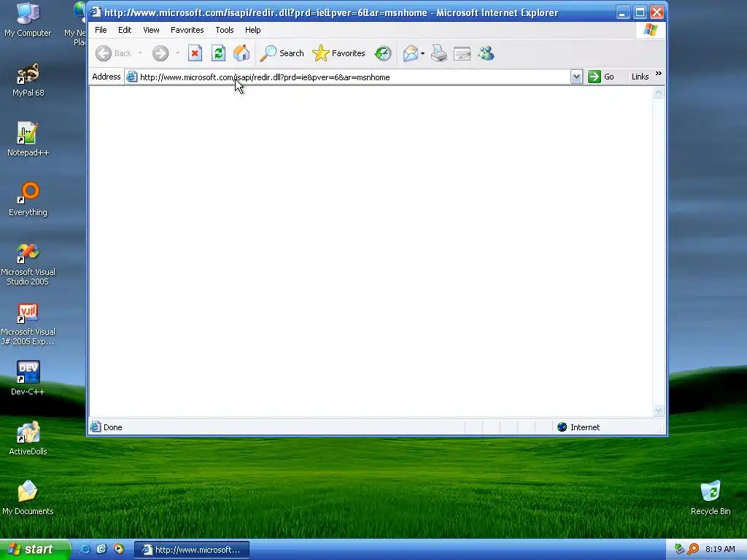Launch Windows Media Player from Quick Launch

118,549
